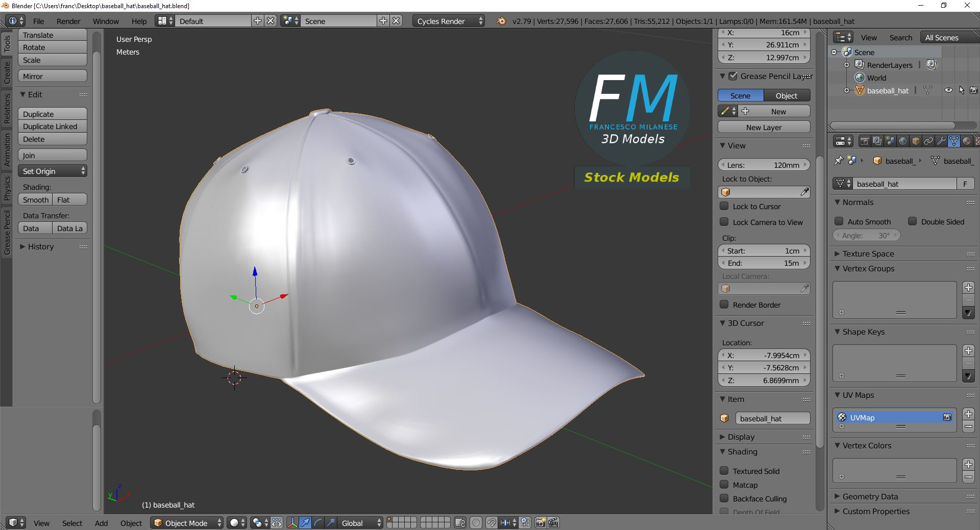Enable Textured Solid shading checkbox
Screen dimensions: 980x530
coord(724,471)
